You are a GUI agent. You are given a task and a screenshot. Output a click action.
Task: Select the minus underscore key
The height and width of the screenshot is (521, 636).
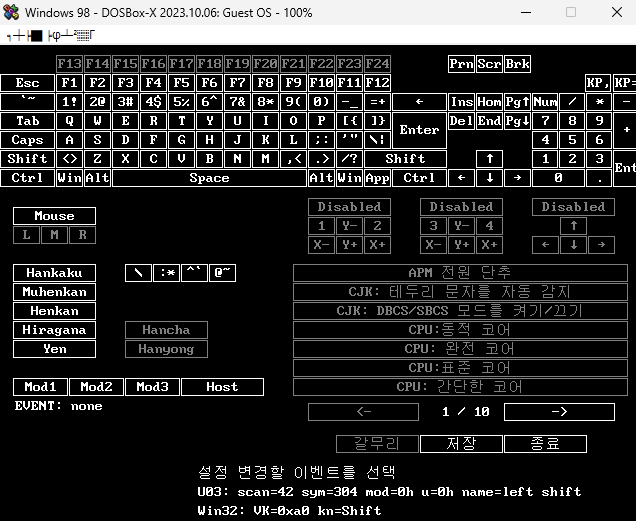[x=349, y=102]
